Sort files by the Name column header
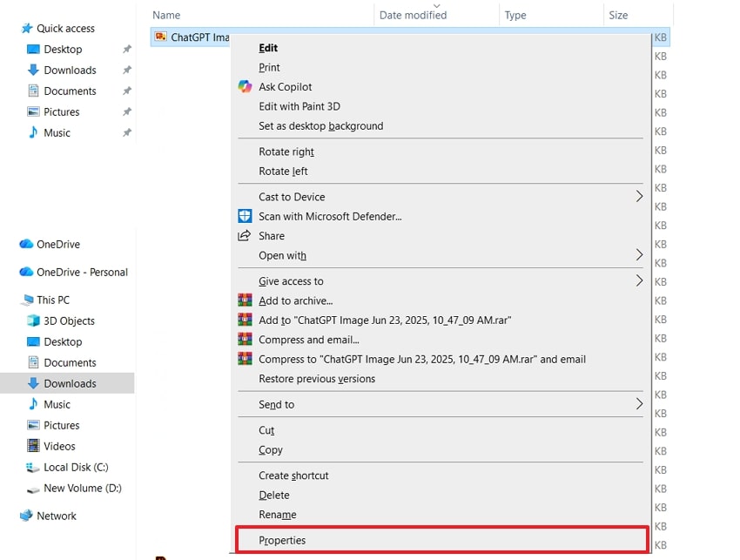The width and height of the screenshot is (740, 560). (165, 15)
